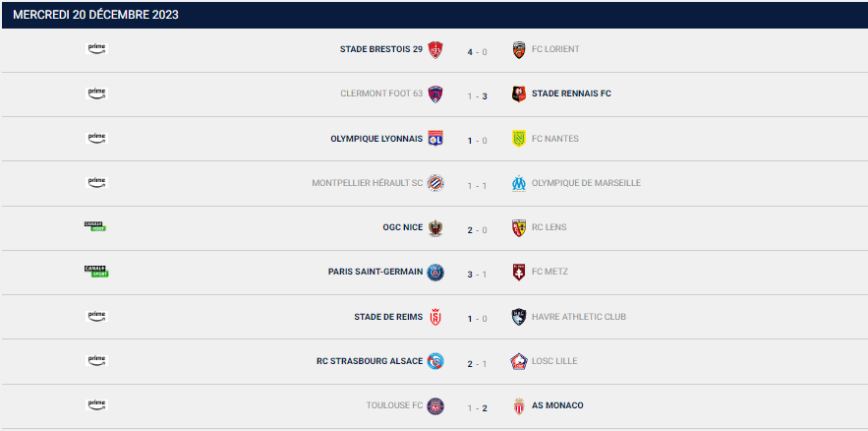The width and height of the screenshot is (868, 431).
Task: Click the Stade Rennais FC crest
Action: point(519,94)
